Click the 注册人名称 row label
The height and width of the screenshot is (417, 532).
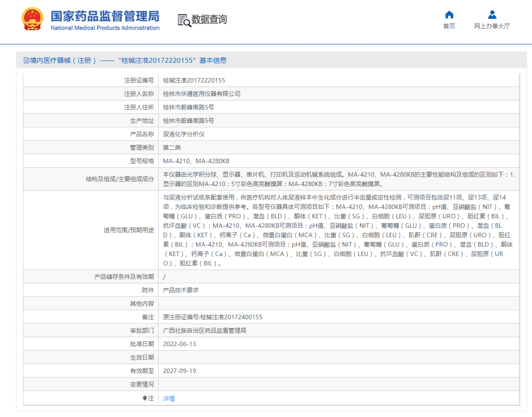(x=139, y=94)
